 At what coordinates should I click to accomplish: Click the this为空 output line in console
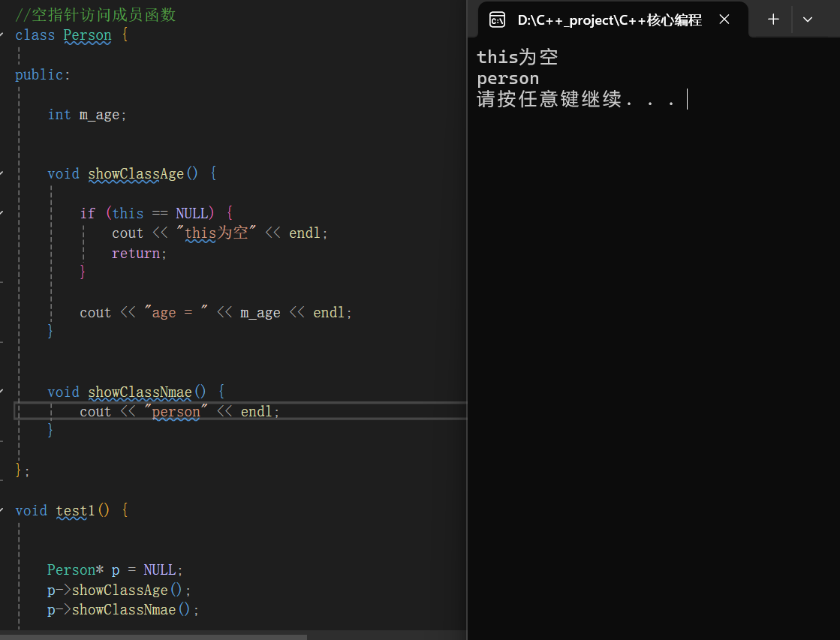tap(517, 57)
